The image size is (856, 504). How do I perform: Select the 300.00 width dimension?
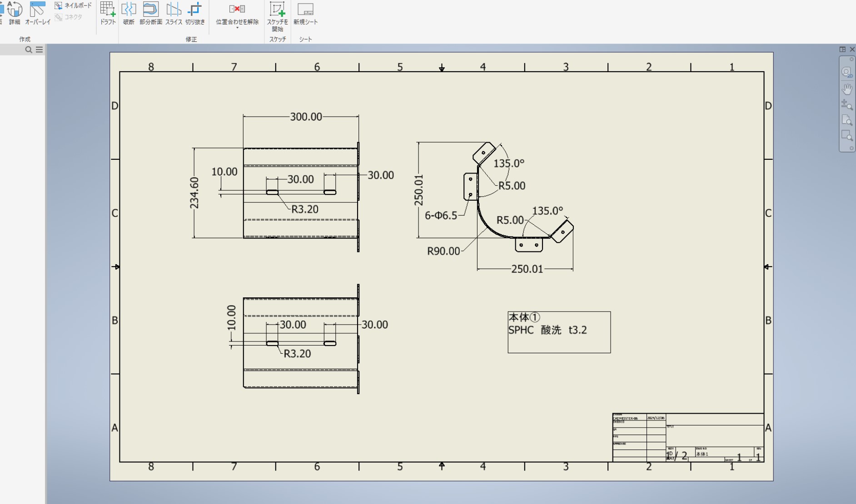[x=306, y=117]
